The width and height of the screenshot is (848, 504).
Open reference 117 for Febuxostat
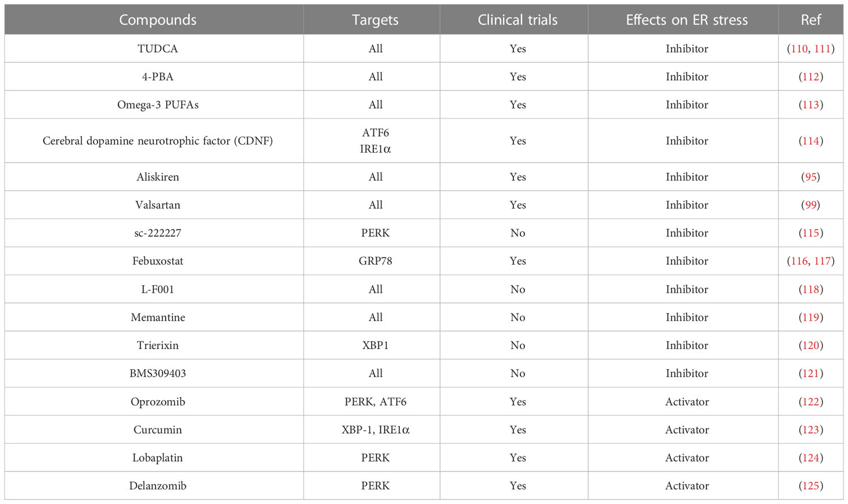click(x=822, y=261)
